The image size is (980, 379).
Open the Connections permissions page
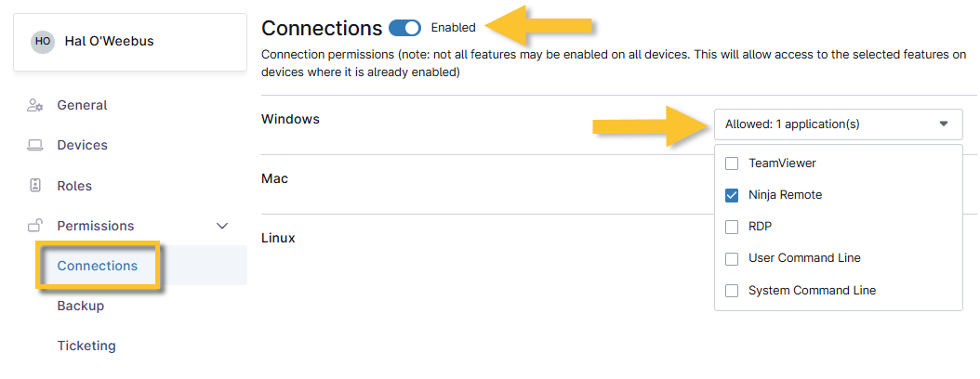click(97, 266)
